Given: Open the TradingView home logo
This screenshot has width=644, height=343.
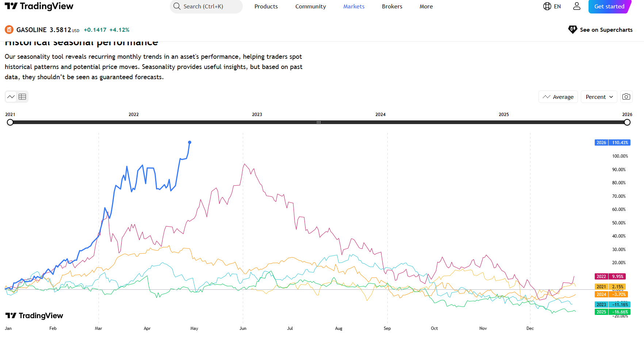Looking at the screenshot, I should [x=39, y=6].
